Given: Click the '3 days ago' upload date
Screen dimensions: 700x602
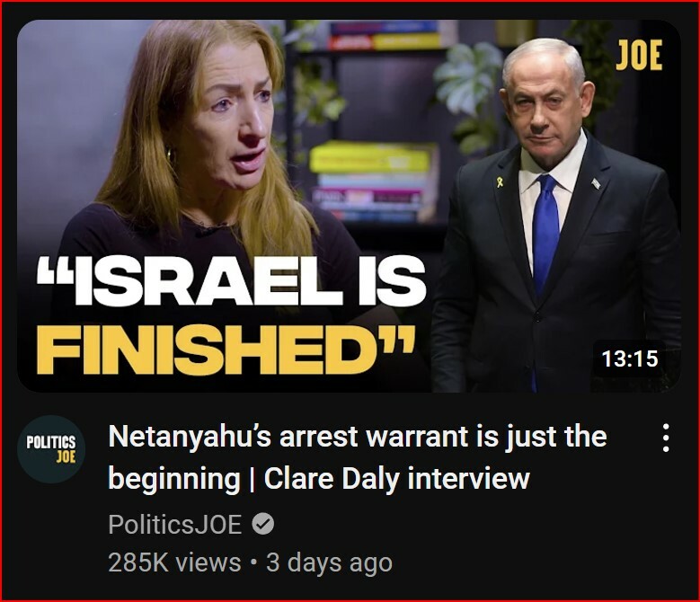Looking at the screenshot, I should [330, 562].
